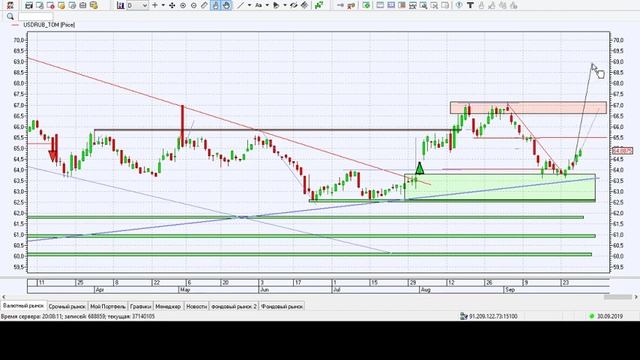Select the ruler measurement tool
The height and width of the screenshot is (360, 640).
204,5
